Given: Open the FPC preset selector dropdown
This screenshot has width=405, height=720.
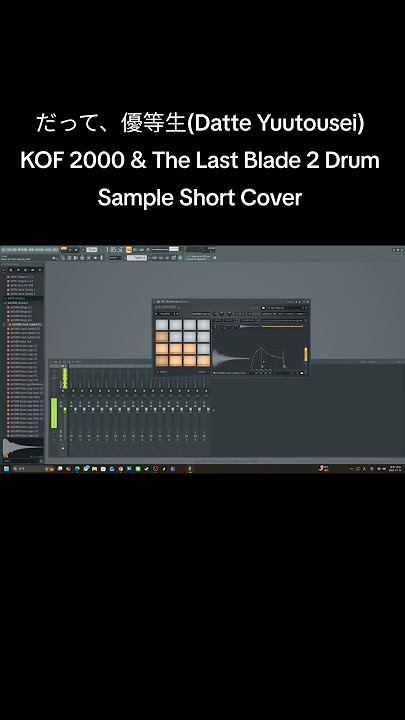Looking at the screenshot, I should pos(287,308).
